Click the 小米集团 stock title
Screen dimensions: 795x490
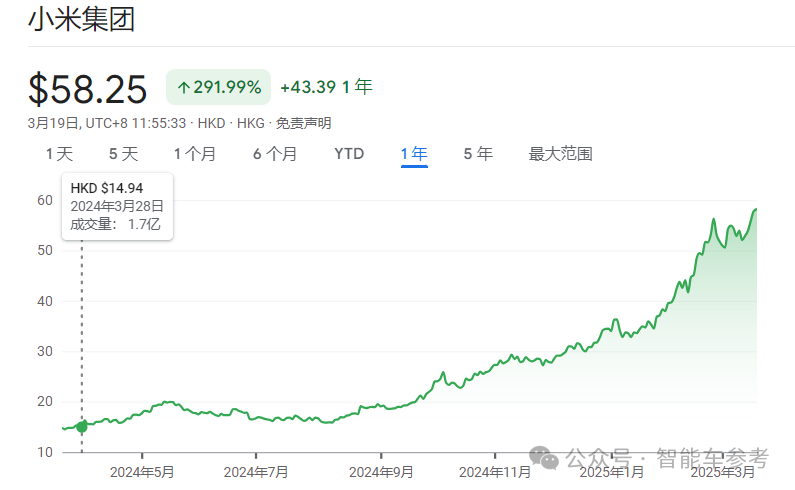click(x=81, y=19)
